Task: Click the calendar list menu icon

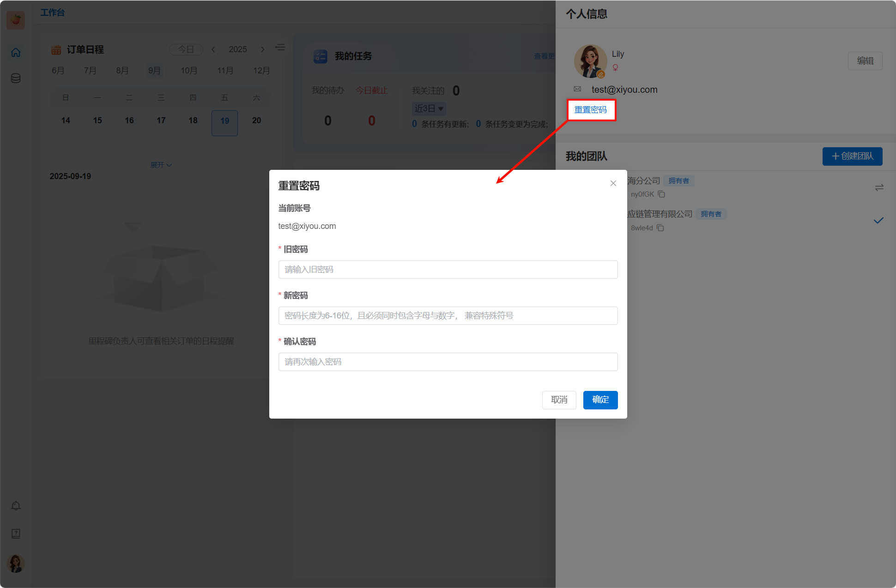Action: (280, 47)
